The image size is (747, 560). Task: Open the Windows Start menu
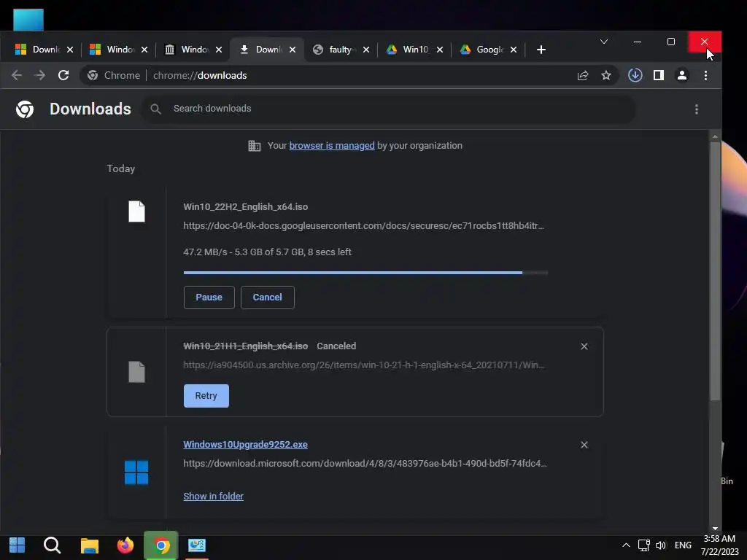coord(18,545)
